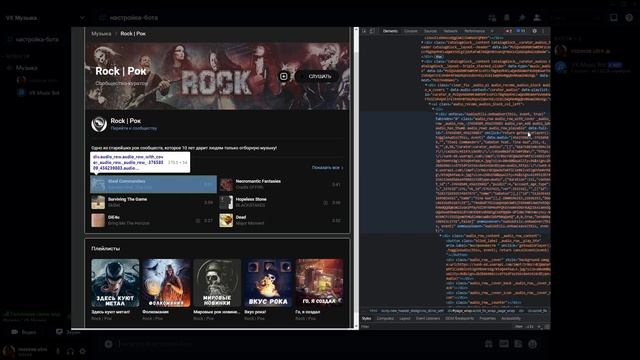Toggle the .cls class editor button
This screenshot has height=360, width=640.
(530, 327)
